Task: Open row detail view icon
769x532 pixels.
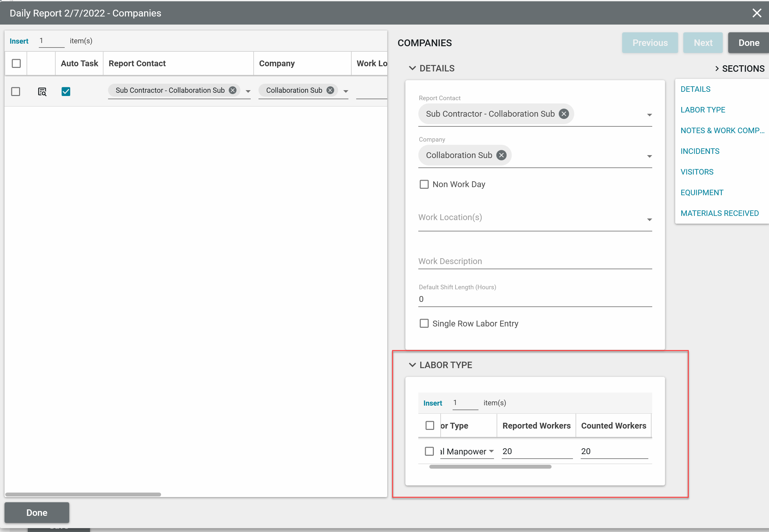Action: [x=42, y=91]
